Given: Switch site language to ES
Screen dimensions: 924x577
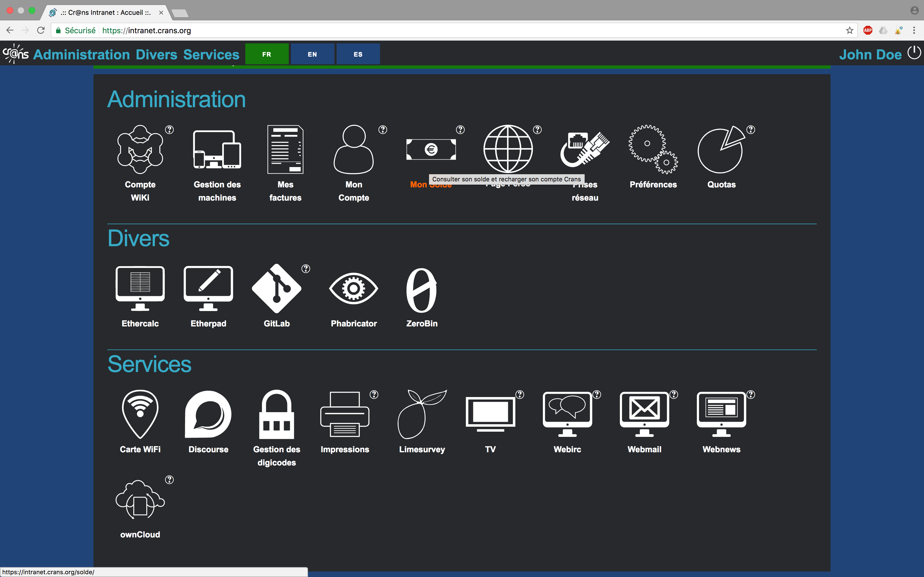Looking at the screenshot, I should point(358,54).
